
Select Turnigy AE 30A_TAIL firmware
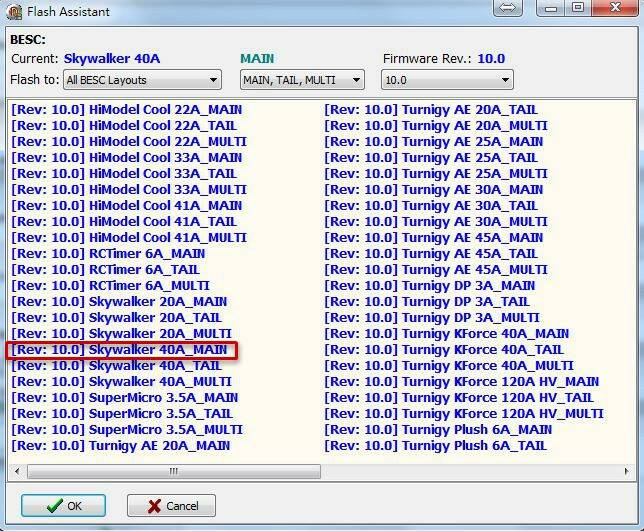431,206
